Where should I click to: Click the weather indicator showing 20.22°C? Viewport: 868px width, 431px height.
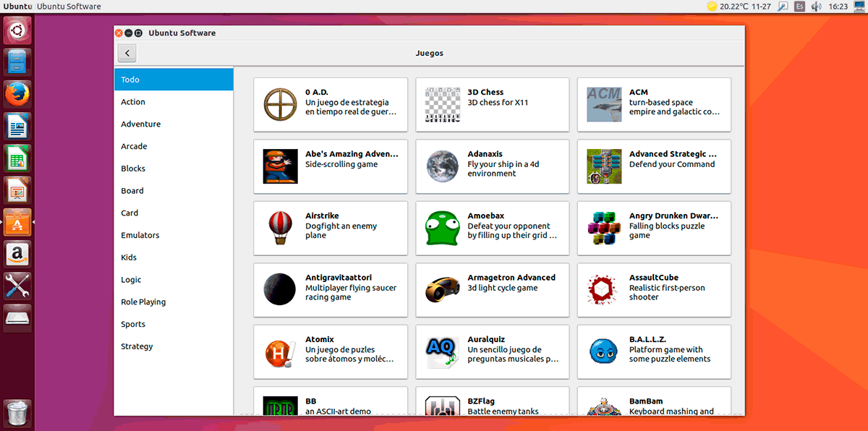coord(737,7)
